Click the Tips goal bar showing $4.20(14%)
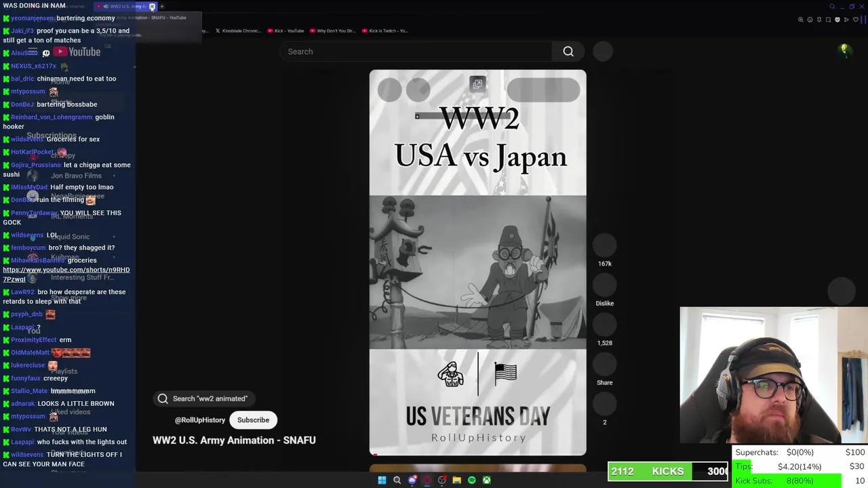Image resolution: width=868 pixels, height=488 pixels. tap(800, 466)
